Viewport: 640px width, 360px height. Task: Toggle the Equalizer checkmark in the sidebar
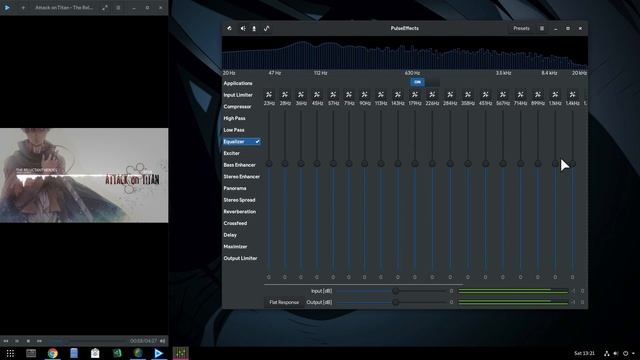pos(257,142)
